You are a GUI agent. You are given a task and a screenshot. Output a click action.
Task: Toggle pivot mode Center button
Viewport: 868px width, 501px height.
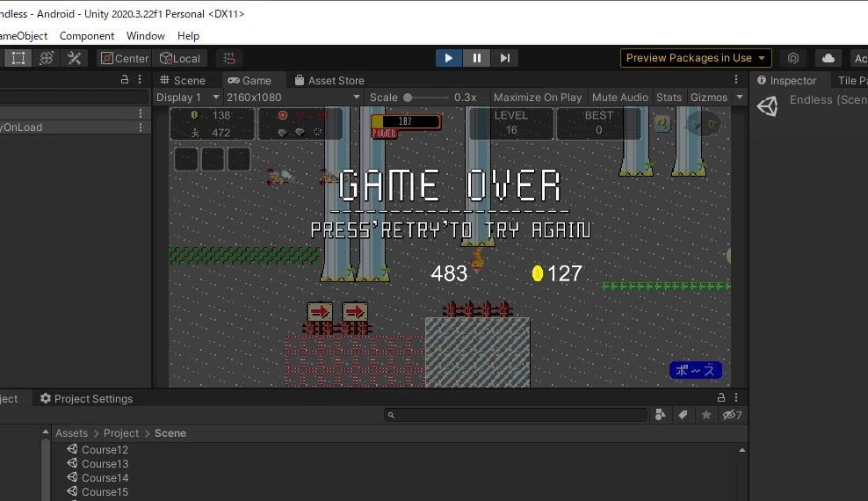point(125,58)
